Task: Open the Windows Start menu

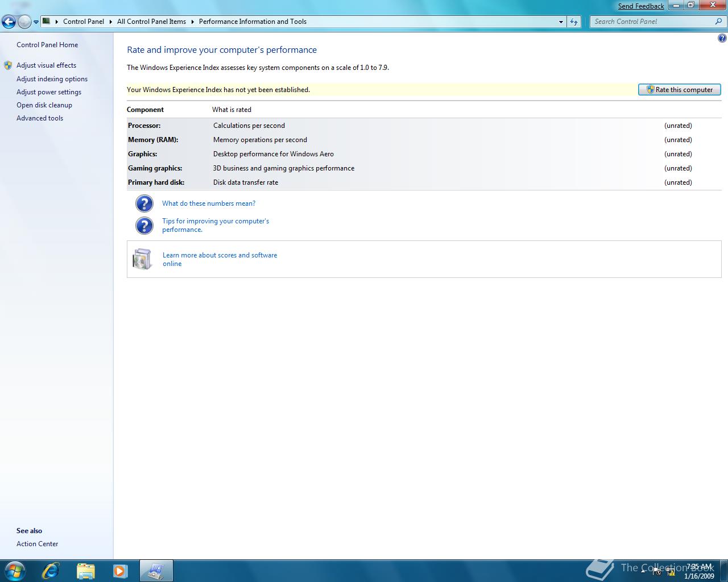Action: coord(15,571)
